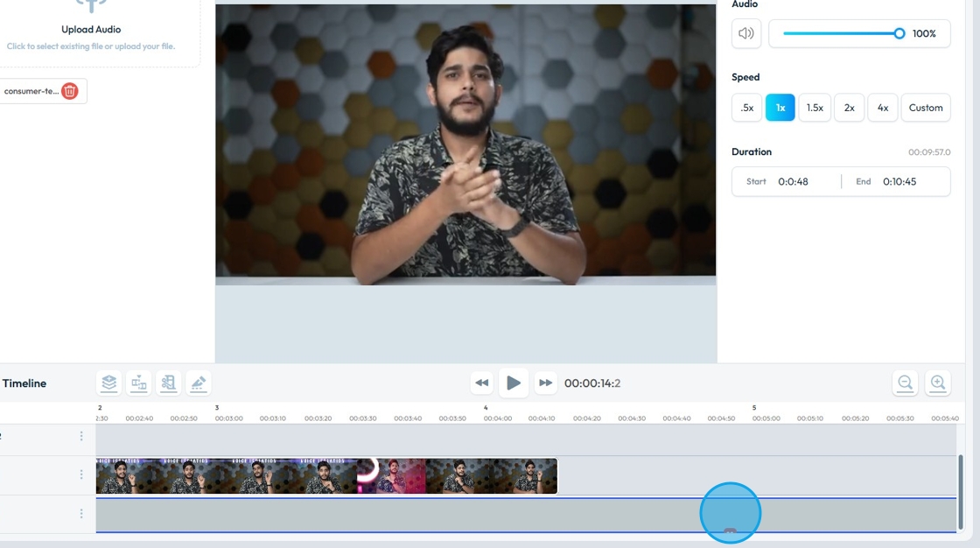Click timeline ruler at 00:02:40
Viewport: 980px width, 548px height.
point(139,418)
